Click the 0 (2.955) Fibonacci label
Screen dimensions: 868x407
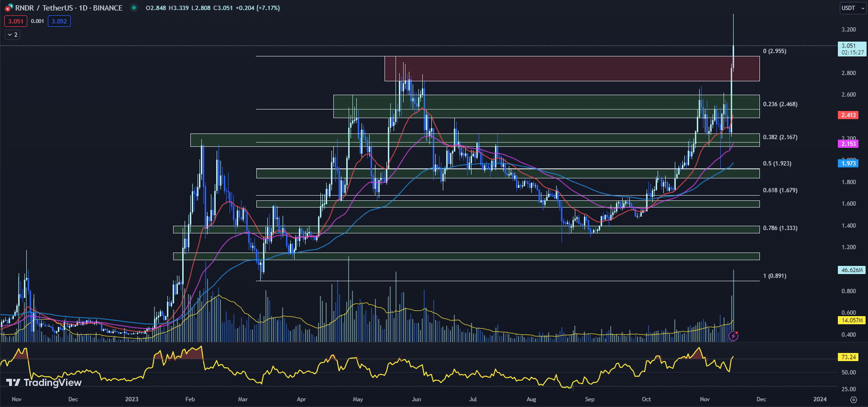coord(774,51)
